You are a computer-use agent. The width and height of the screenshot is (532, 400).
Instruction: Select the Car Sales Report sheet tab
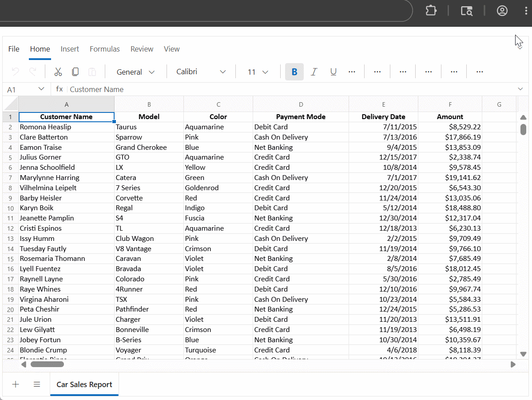[84, 384]
